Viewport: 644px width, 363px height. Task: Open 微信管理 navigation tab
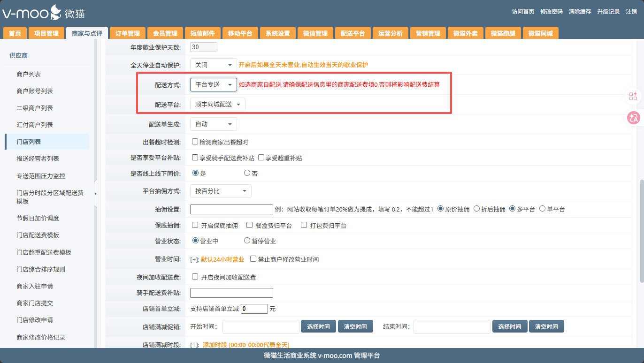point(315,33)
